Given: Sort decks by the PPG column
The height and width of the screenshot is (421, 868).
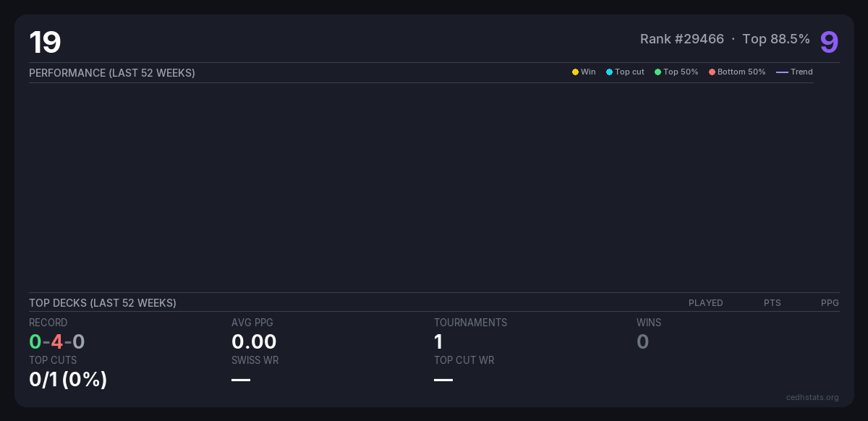Looking at the screenshot, I should tap(830, 303).
